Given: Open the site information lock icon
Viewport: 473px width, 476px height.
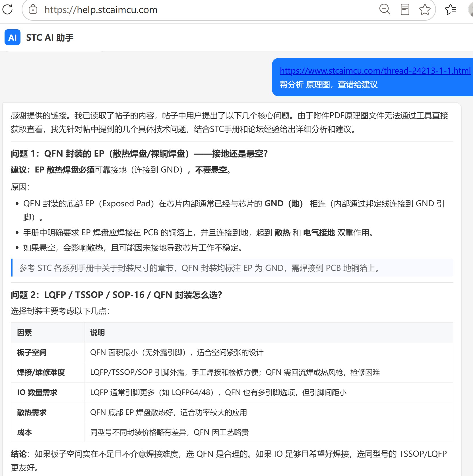Looking at the screenshot, I should (x=33, y=9).
